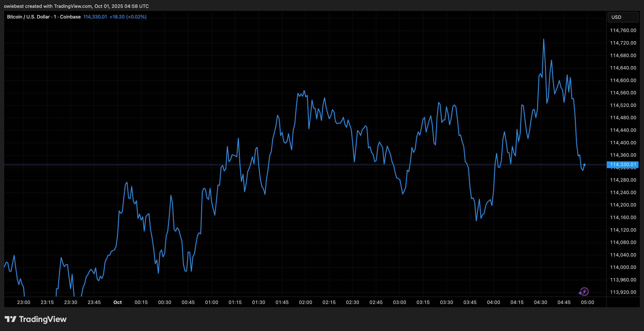This screenshot has height=331, width=644.
Task: Click the 23:00 time axis label
Action: coord(24,302)
